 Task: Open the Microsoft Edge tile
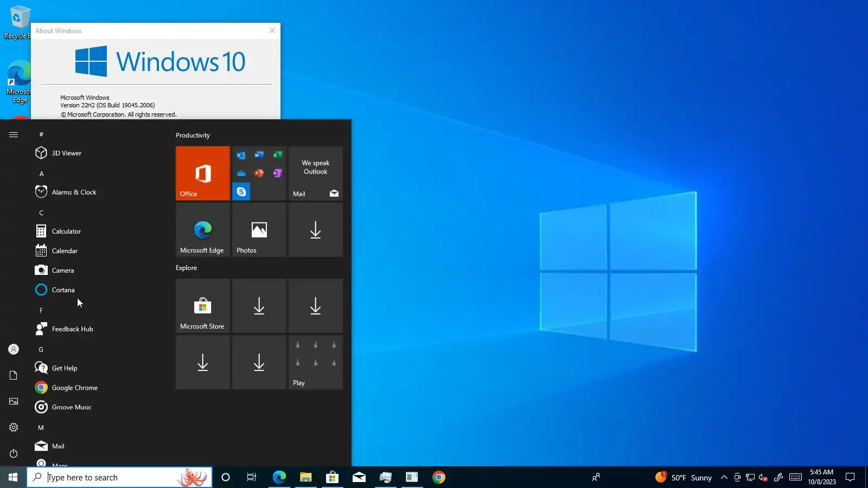(x=203, y=230)
